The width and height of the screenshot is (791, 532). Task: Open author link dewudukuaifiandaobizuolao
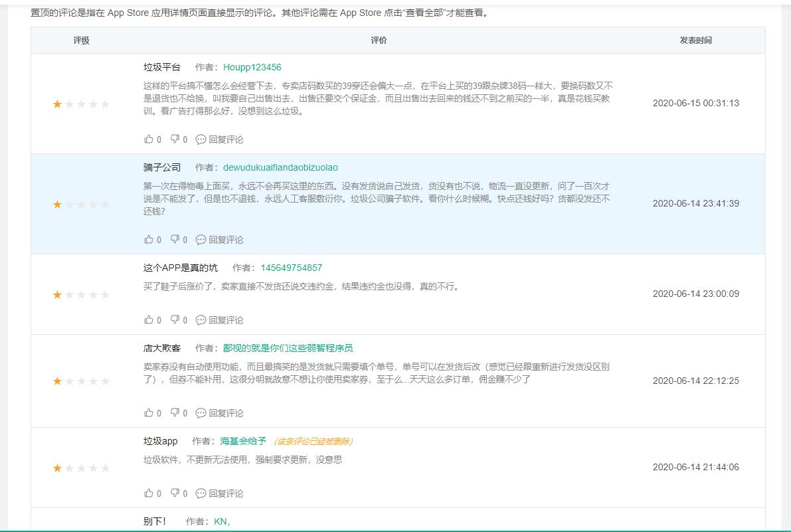[282, 167]
